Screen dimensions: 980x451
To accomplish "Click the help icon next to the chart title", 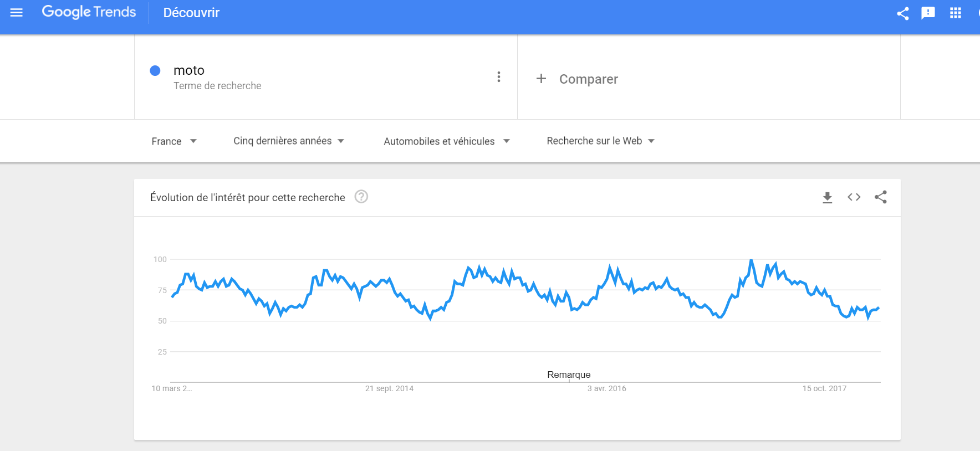I will point(361,197).
